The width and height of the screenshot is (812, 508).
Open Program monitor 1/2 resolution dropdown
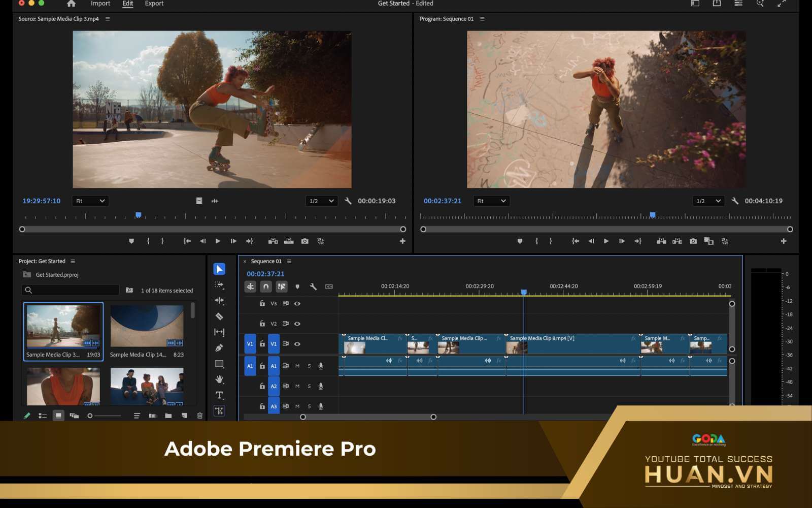pos(708,201)
